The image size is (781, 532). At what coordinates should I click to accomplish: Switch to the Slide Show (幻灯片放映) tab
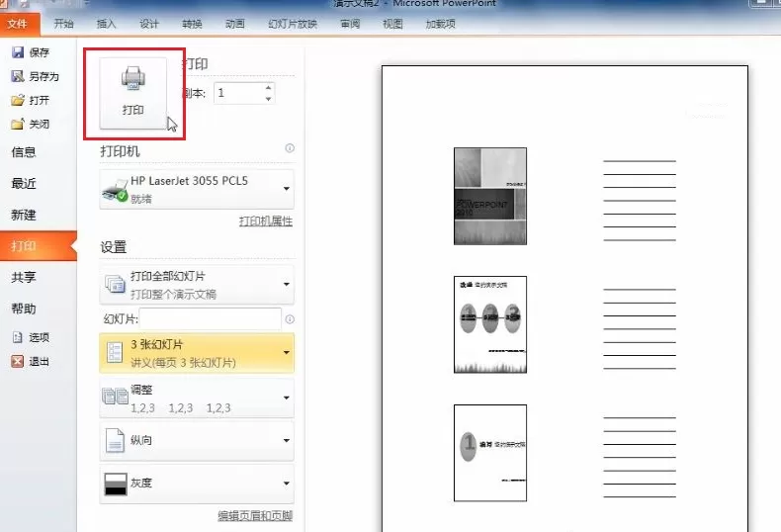[293, 24]
